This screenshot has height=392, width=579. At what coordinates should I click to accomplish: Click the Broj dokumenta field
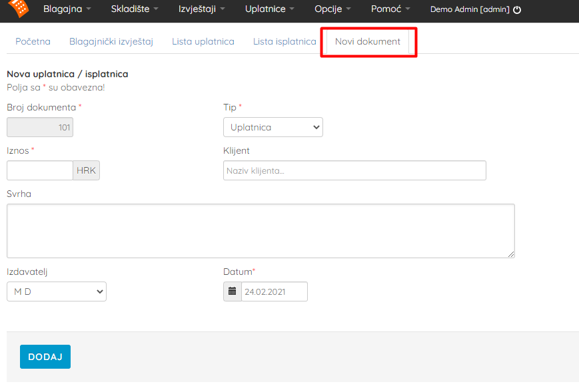point(40,127)
